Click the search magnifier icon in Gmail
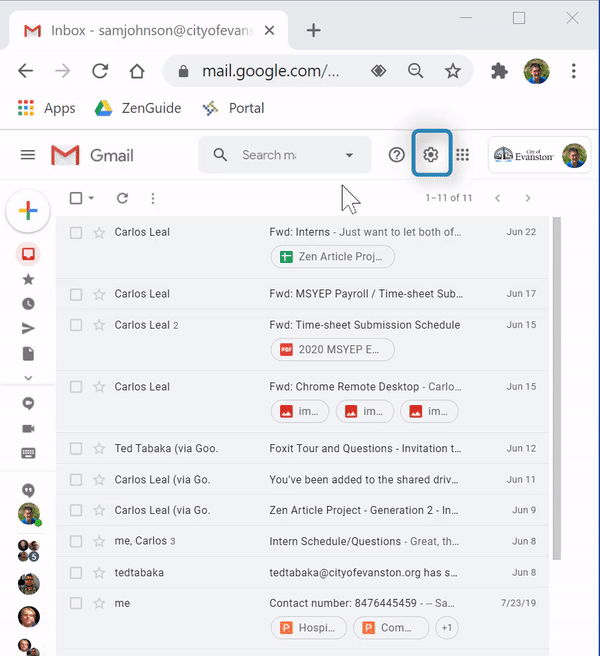The height and width of the screenshot is (656, 600). point(220,155)
